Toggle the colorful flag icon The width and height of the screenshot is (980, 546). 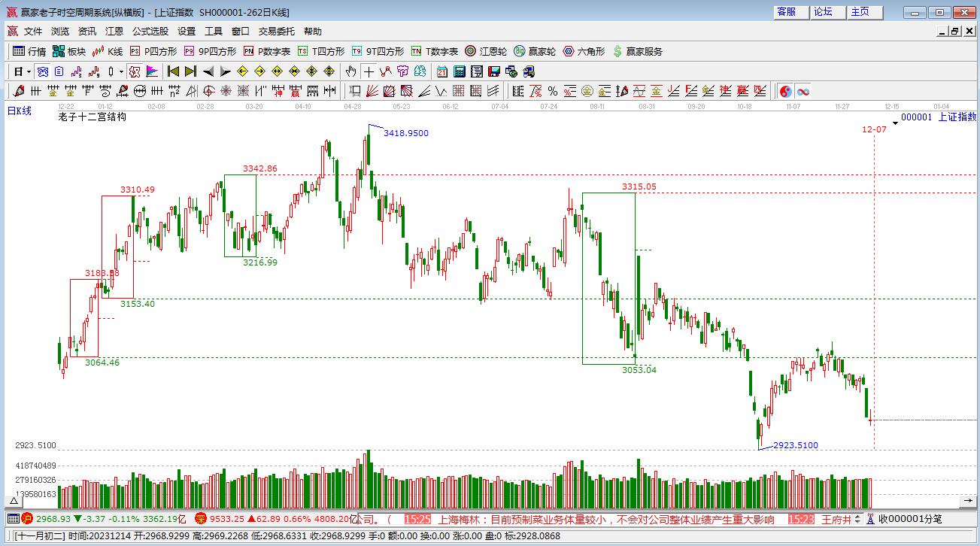click(x=152, y=71)
